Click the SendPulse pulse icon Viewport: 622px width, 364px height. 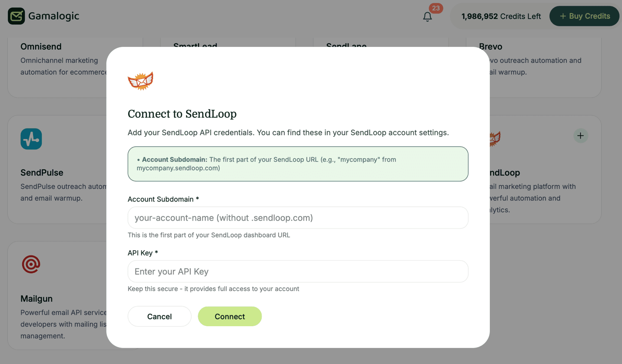tap(31, 139)
